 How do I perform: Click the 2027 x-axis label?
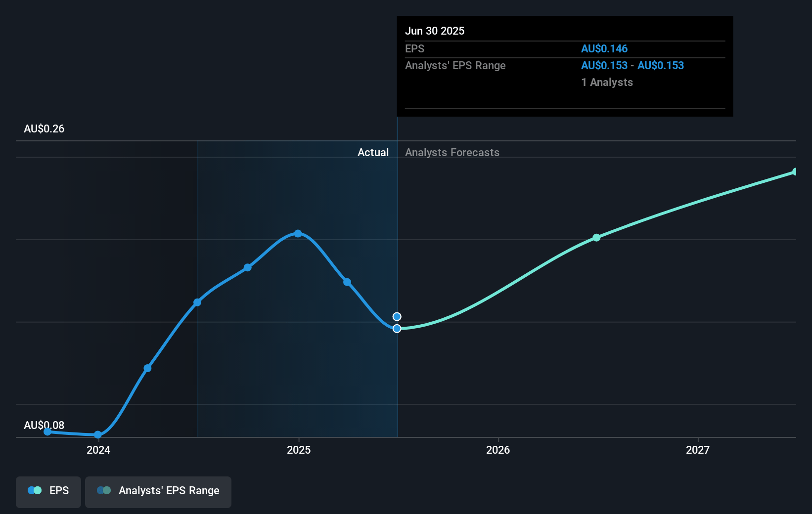[698, 450]
